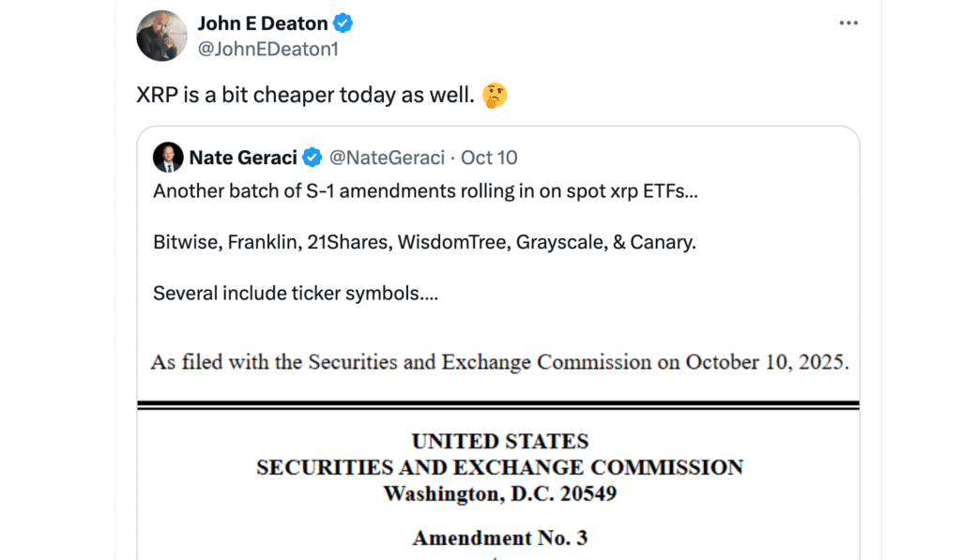
Task: Open the three-dot more options menu
Action: [848, 23]
